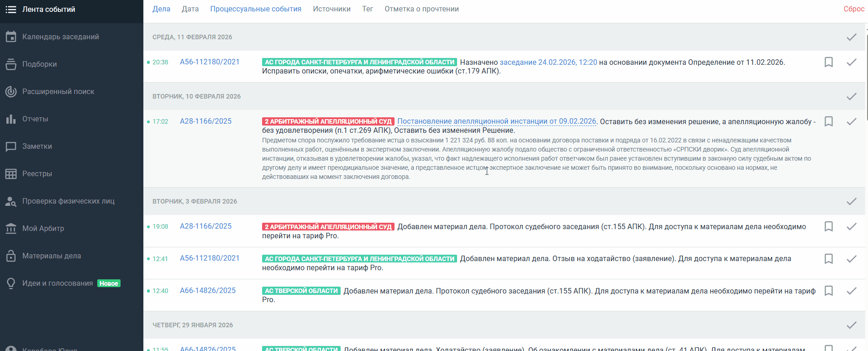The width and height of the screenshot is (868, 351).
Task: Click the Сброс reset button
Action: (x=853, y=9)
